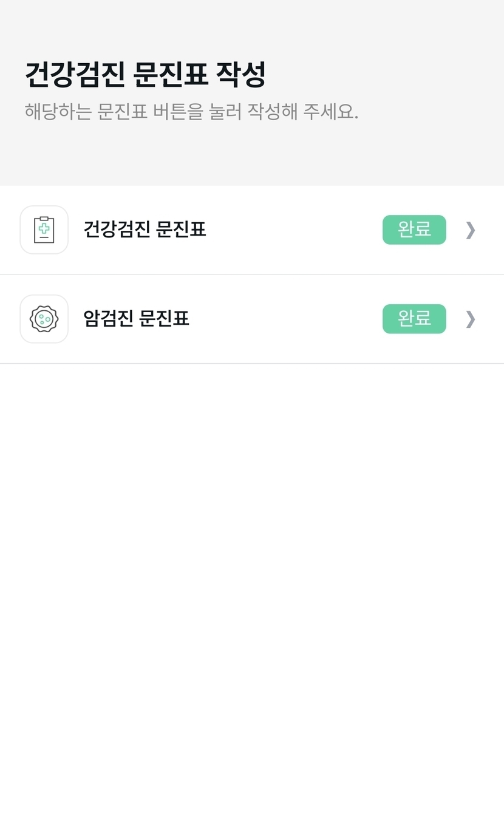This screenshot has height=832, width=504.
Task: Select the 암검진 문진표 label text
Action: 136,319
